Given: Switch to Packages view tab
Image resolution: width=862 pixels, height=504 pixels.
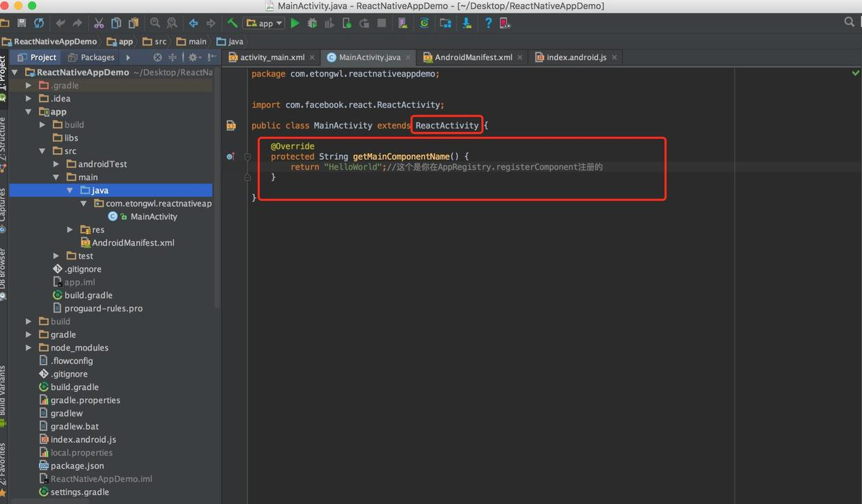Looking at the screenshot, I should 90,57.
